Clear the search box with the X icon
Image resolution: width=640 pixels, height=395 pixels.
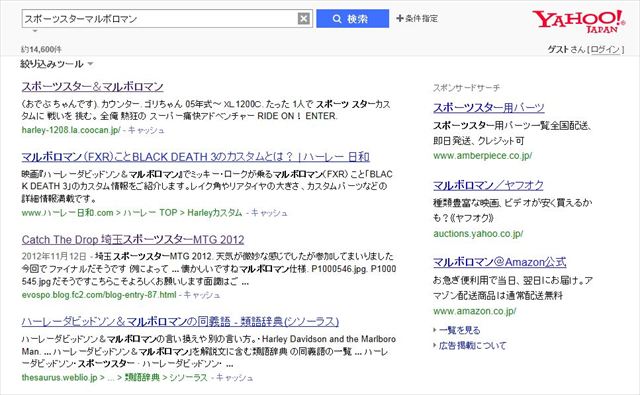point(303,18)
